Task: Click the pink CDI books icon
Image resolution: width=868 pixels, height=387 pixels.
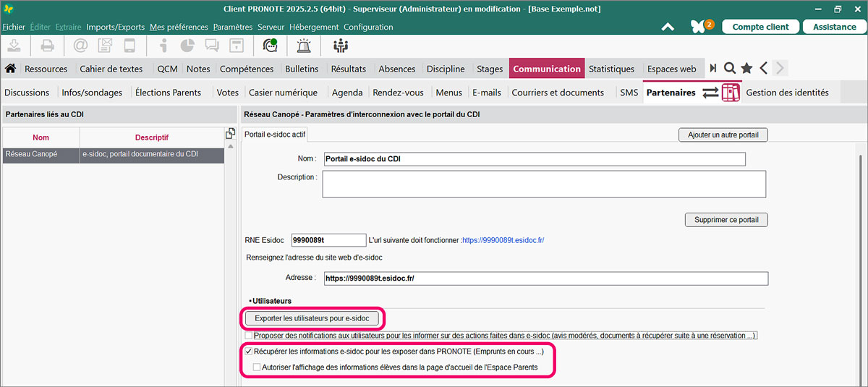Action: coord(731,93)
